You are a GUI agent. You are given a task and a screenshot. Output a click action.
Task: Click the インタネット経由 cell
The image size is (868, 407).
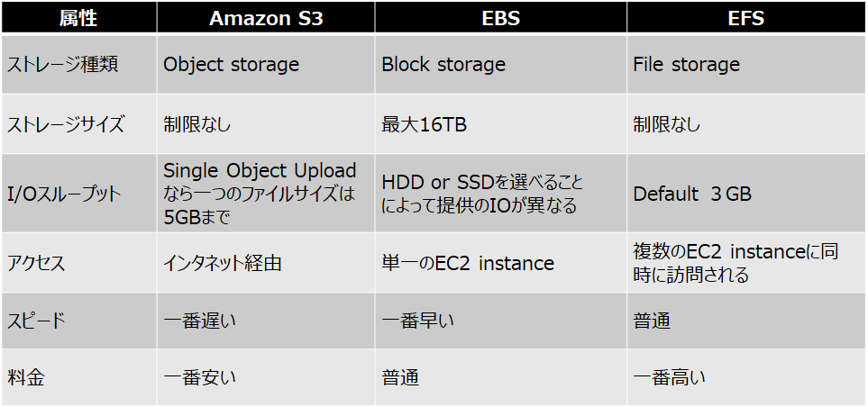coord(266,263)
